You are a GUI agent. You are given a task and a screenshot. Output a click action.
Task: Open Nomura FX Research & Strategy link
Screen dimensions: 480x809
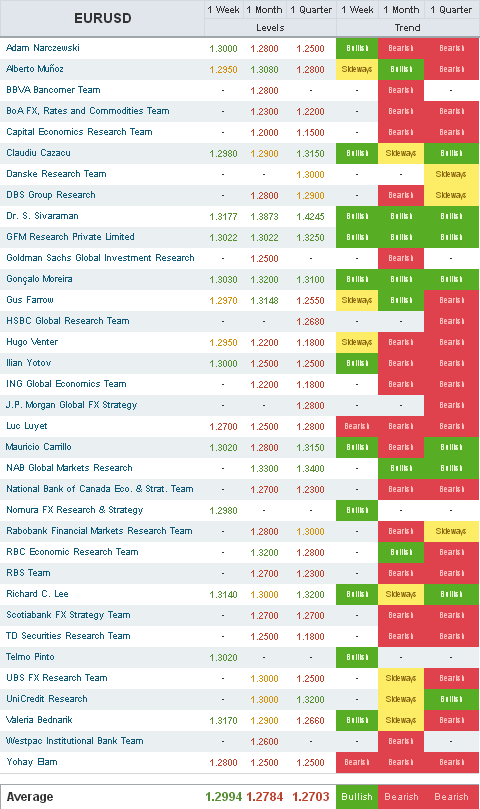tap(75, 510)
